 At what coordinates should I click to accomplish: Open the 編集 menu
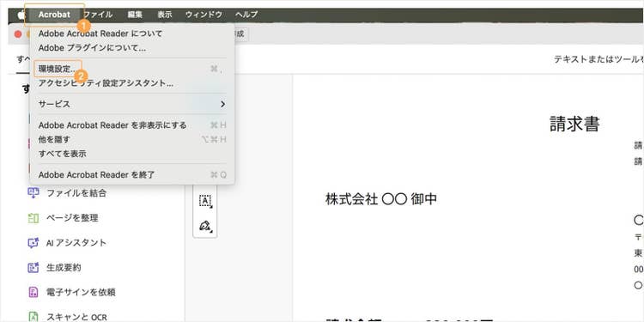(135, 15)
